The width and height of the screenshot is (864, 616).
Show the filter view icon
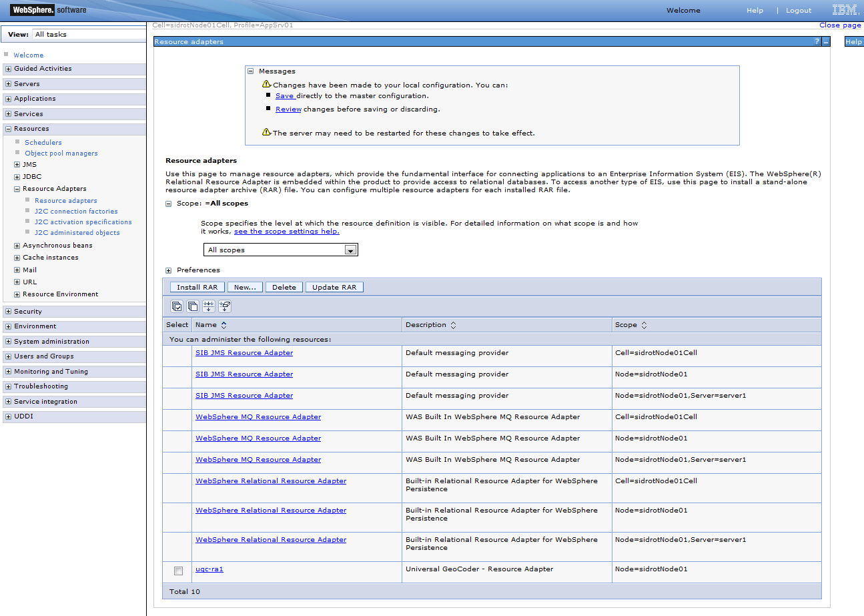(209, 306)
